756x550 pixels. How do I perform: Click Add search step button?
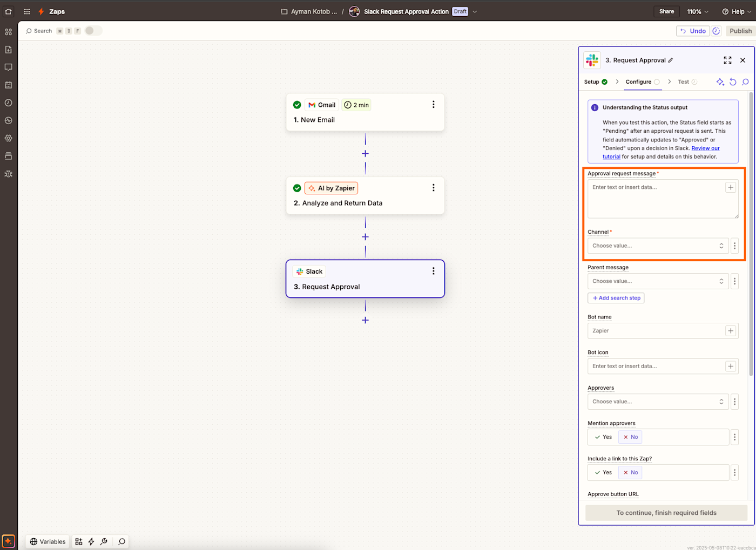[616, 298]
